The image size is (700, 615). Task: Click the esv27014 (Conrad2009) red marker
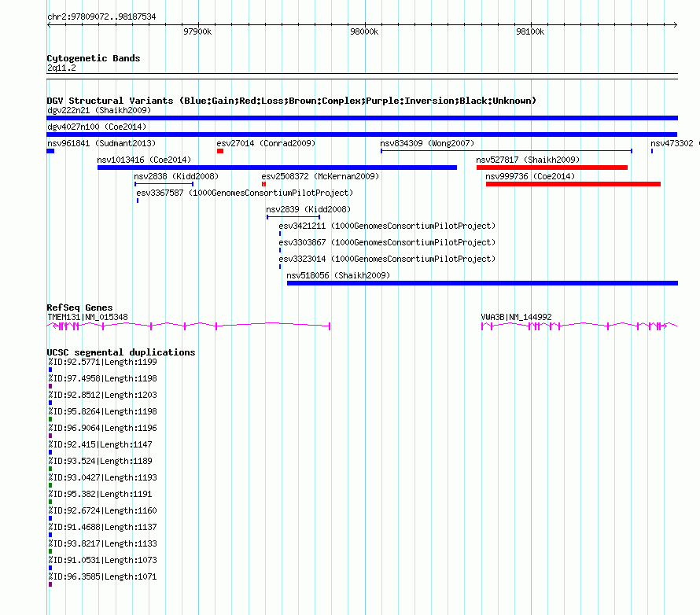point(220,151)
